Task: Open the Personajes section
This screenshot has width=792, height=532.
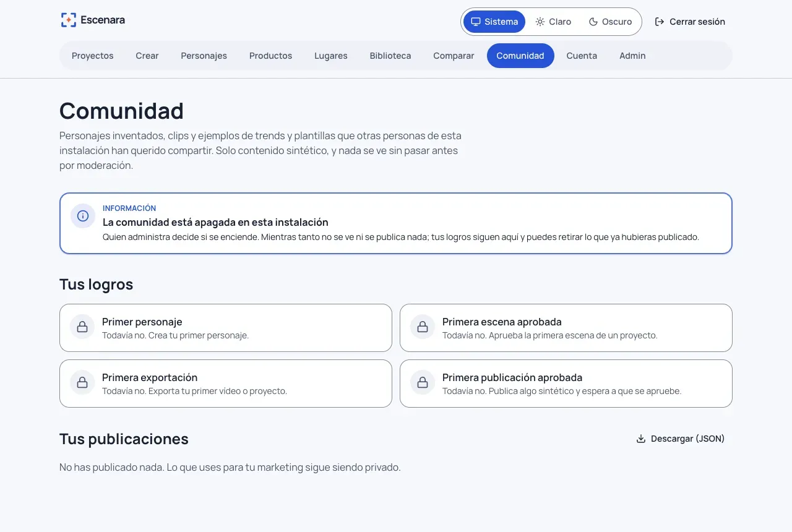Action: [204, 56]
